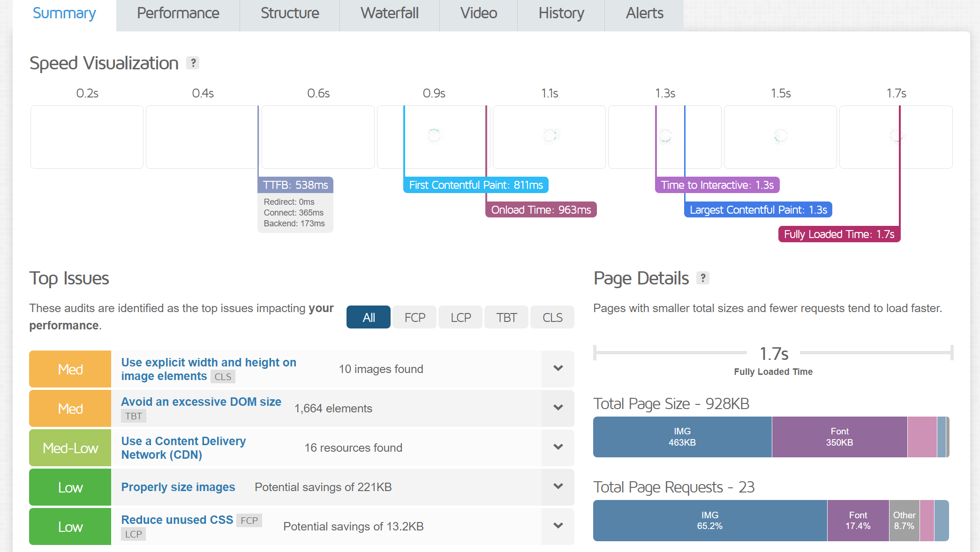980x552 pixels.
Task: Expand the excessive DOM size audit
Action: [x=558, y=408]
